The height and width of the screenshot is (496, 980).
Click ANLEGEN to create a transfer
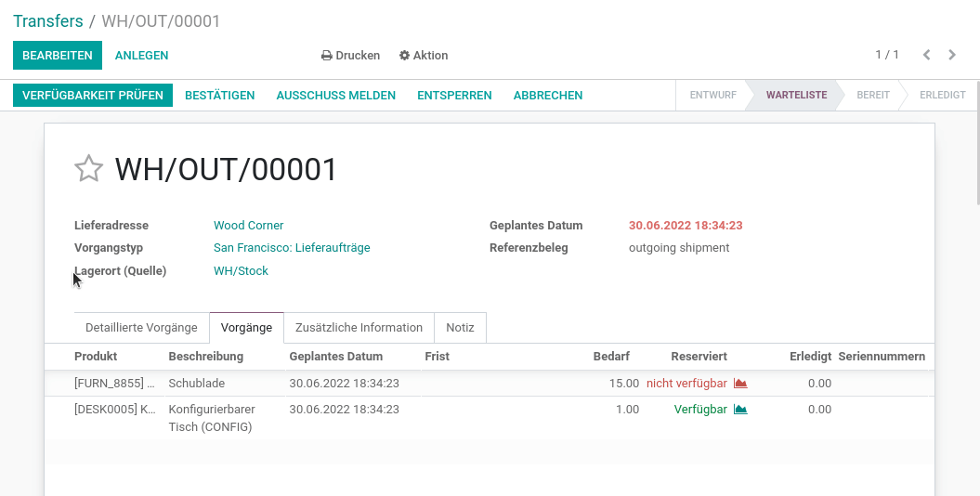click(x=141, y=55)
